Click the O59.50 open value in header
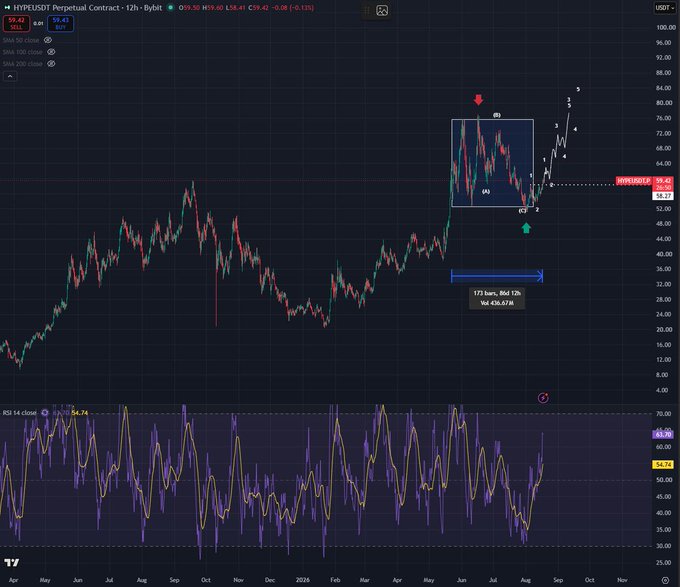 (x=189, y=8)
